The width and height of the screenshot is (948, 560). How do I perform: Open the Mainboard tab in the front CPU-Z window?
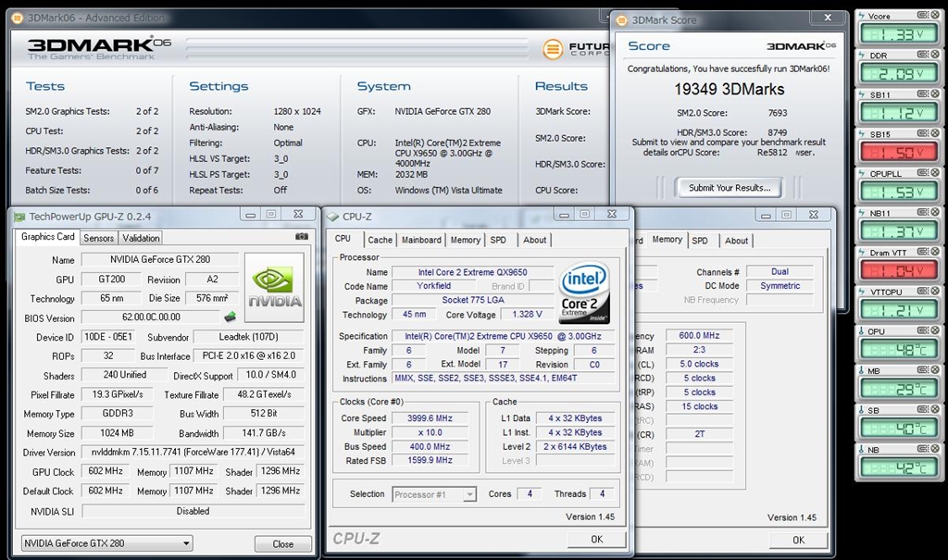(x=421, y=240)
